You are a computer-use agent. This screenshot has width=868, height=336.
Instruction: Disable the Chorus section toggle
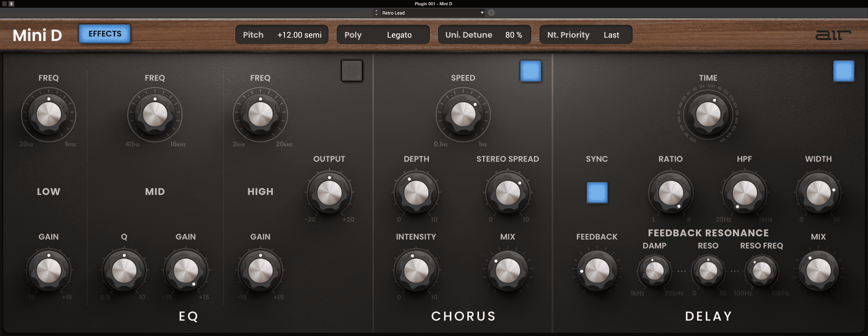click(530, 71)
